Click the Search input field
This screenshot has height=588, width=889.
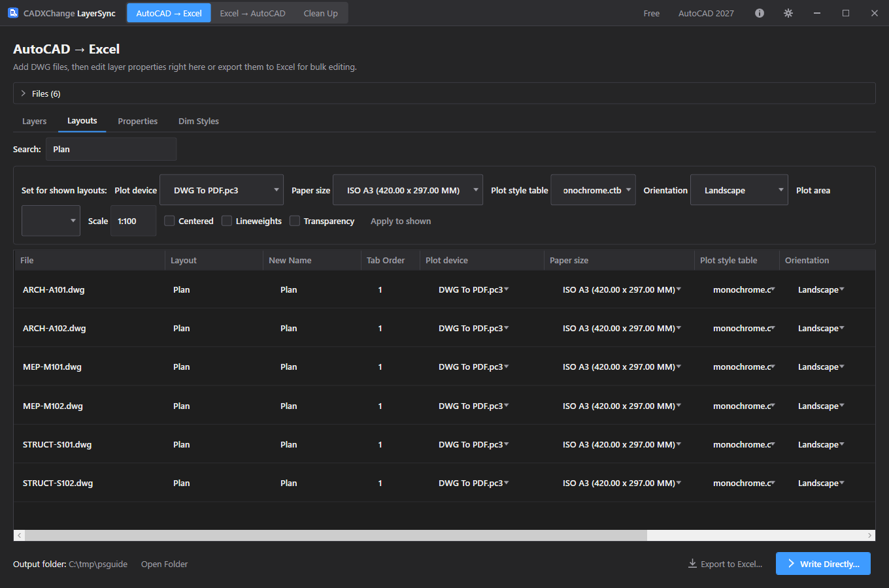pos(111,149)
